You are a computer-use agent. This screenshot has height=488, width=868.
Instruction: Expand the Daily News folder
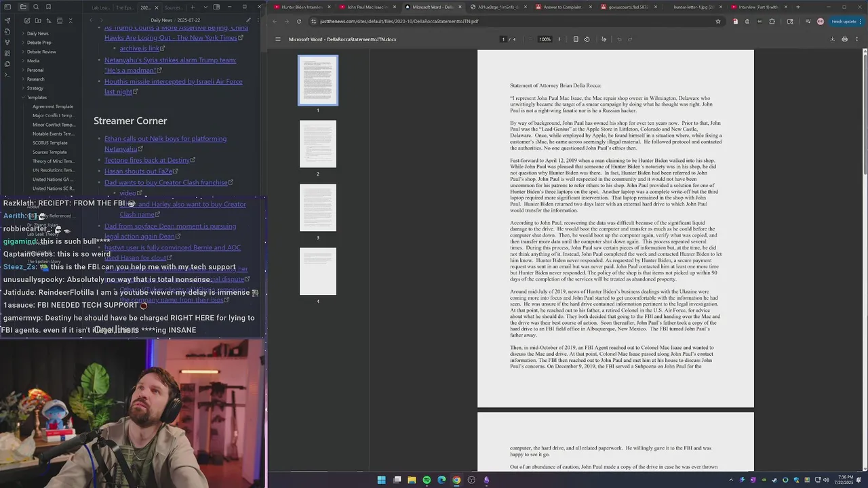coord(37,33)
